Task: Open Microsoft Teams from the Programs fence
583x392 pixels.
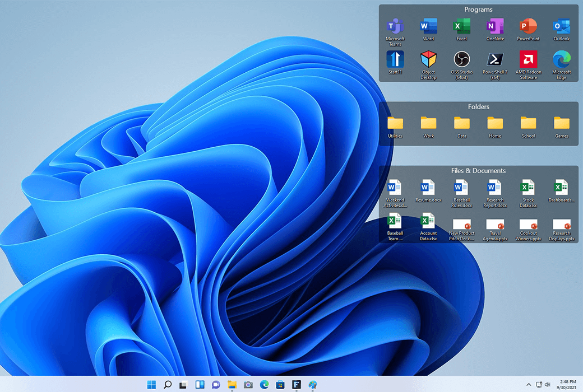Action: pyautogui.click(x=395, y=26)
